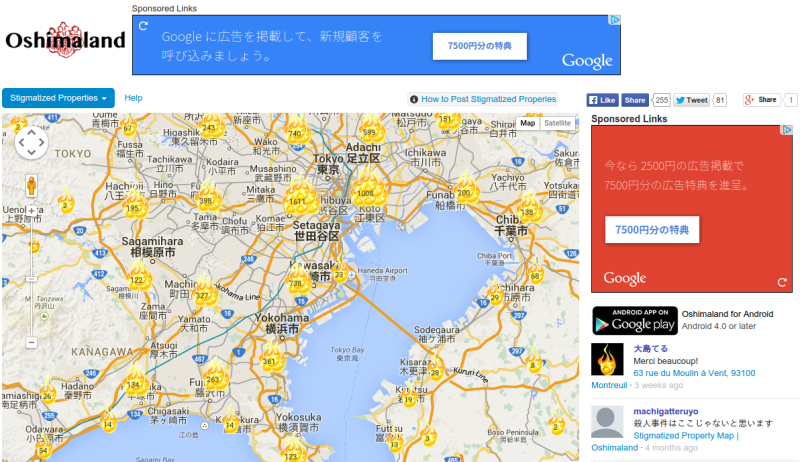
Task: Open the Help link
Action: [133, 98]
